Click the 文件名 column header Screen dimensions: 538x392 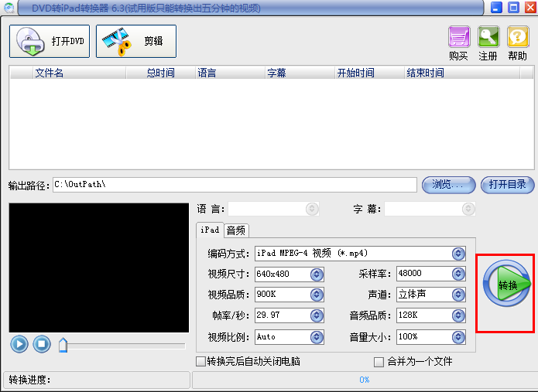pyautogui.click(x=80, y=73)
